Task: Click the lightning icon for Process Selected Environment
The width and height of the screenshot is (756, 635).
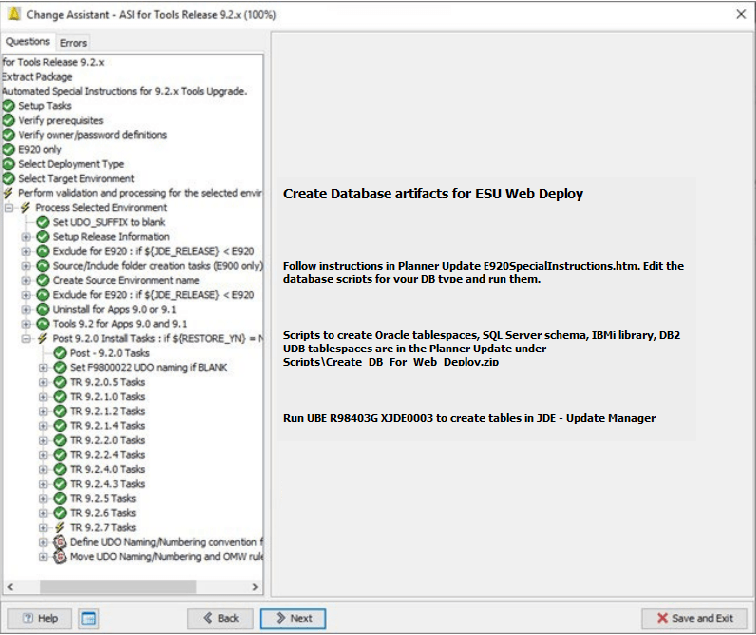Action: tap(26, 207)
